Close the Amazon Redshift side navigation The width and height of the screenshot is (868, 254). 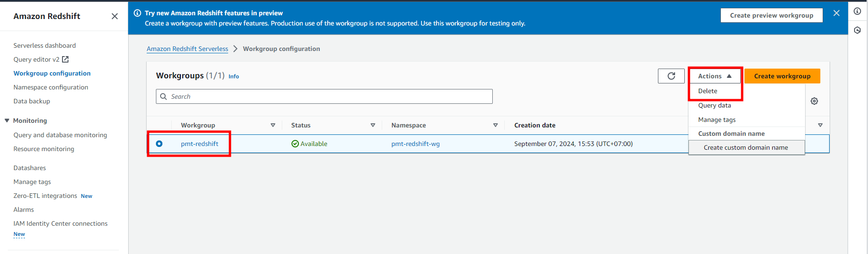pyautogui.click(x=115, y=16)
